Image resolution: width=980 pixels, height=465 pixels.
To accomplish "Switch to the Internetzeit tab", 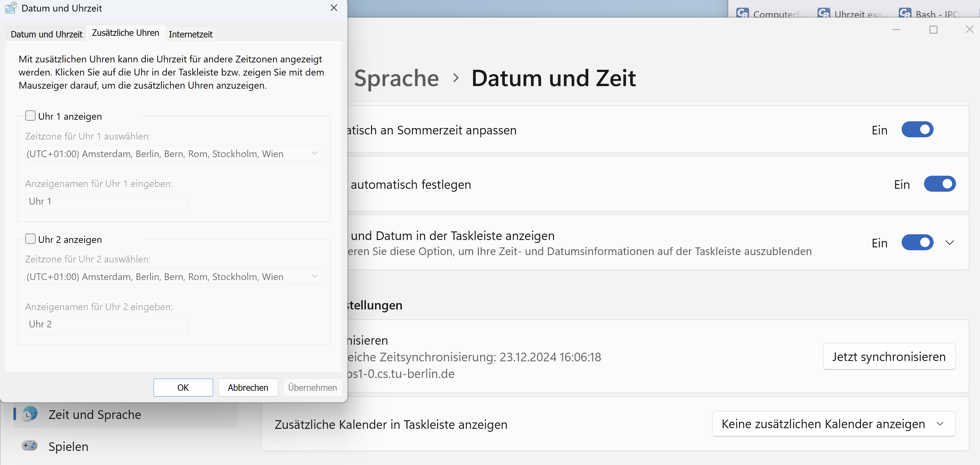I will (x=191, y=34).
